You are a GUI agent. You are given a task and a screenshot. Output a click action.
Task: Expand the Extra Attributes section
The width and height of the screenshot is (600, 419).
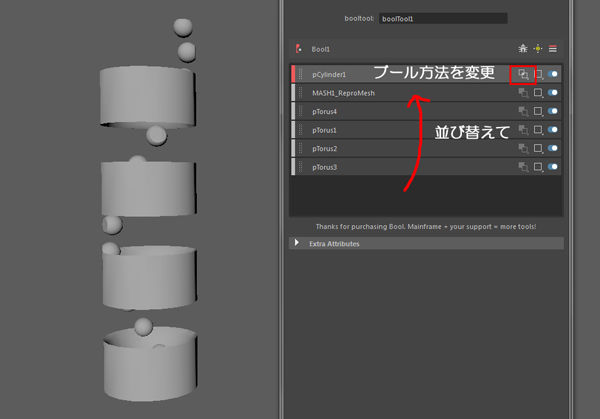(297, 243)
